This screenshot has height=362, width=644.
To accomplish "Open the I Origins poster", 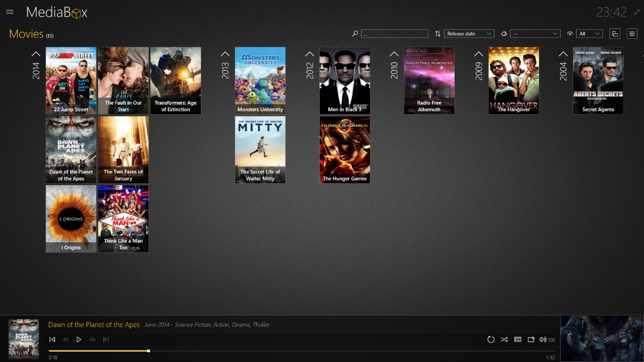I will [71, 219].
